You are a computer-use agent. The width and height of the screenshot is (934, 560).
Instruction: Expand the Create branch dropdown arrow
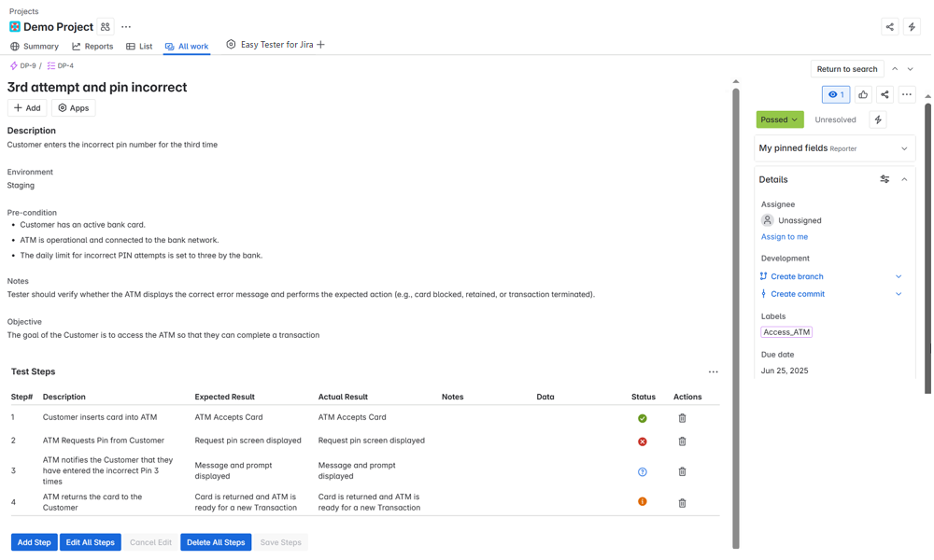point(899,276)
